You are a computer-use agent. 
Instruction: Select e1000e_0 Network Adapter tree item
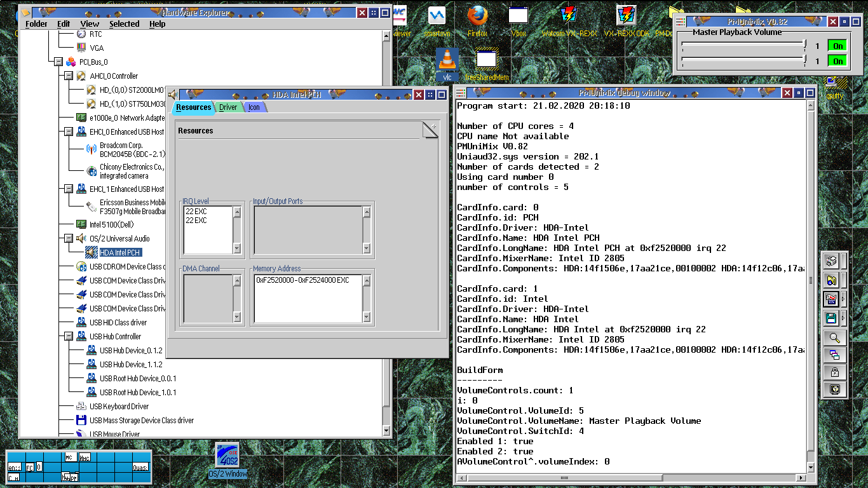(x=120, y=118)
